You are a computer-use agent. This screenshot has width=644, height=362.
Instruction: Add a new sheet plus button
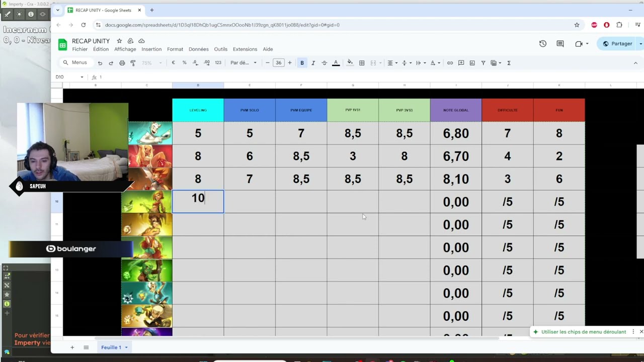coord(72,347)
